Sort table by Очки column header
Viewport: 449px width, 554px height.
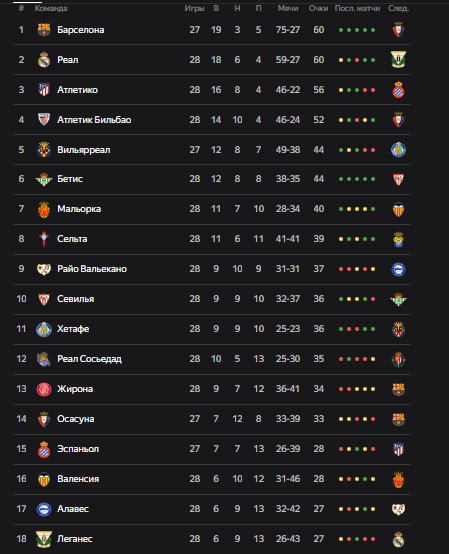click(x=318, y=8)
